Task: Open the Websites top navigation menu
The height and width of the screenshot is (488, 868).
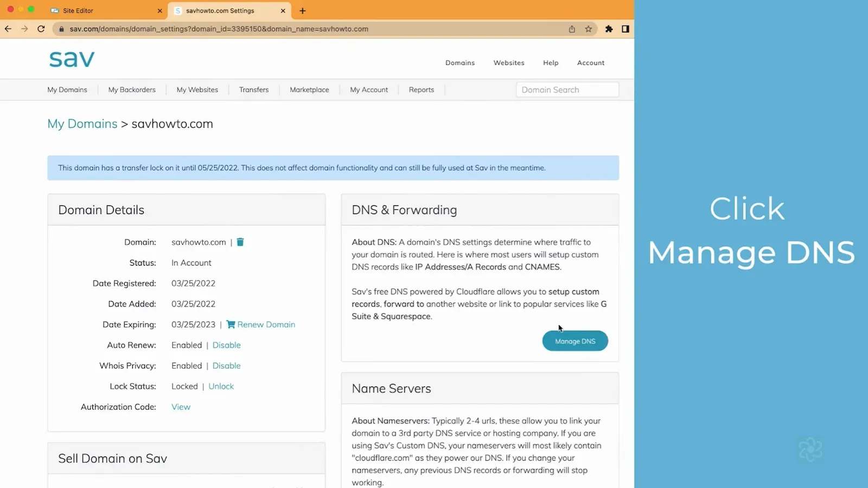Action: click(x=509, y=63)
